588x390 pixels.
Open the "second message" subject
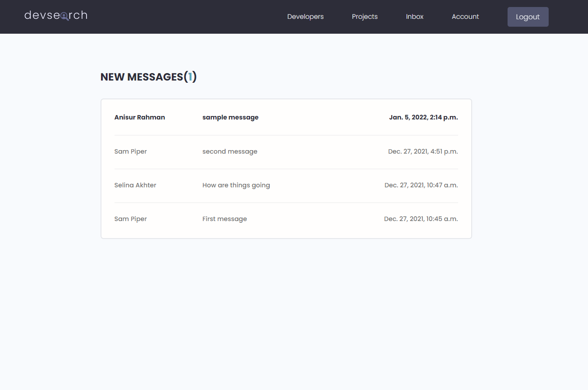coord(230,151)
